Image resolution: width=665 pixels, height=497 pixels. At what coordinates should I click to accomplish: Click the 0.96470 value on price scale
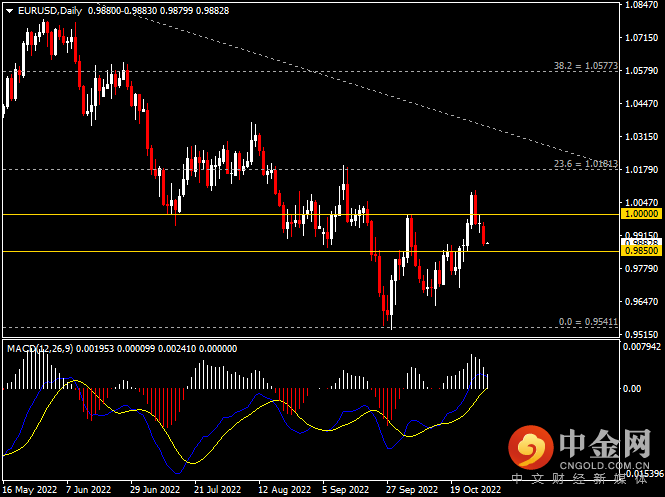pyautogui.click(x=642, y=302)
